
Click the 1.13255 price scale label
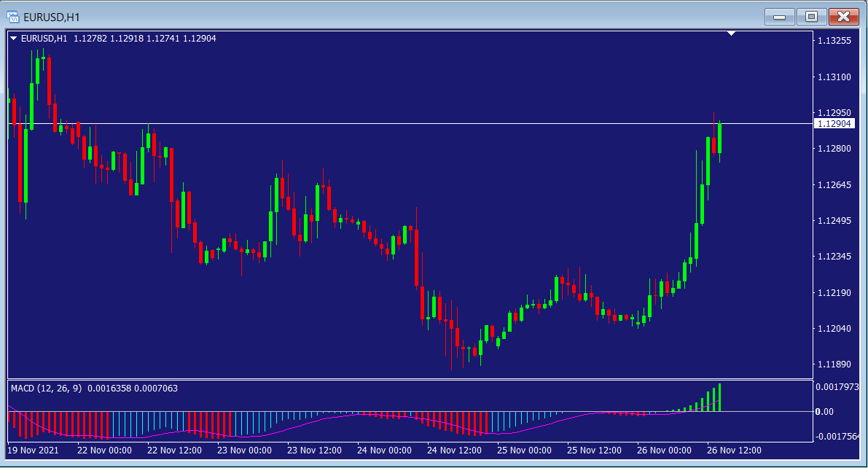[x=834, y=41]
